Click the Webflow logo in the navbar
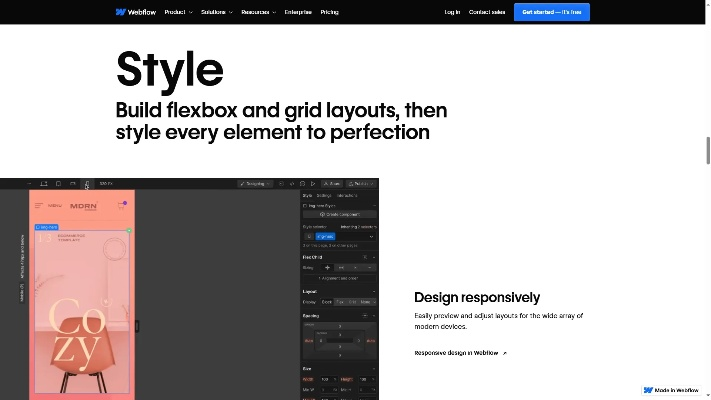The height and width of the screenshot is (400, 711). point(135,12)
